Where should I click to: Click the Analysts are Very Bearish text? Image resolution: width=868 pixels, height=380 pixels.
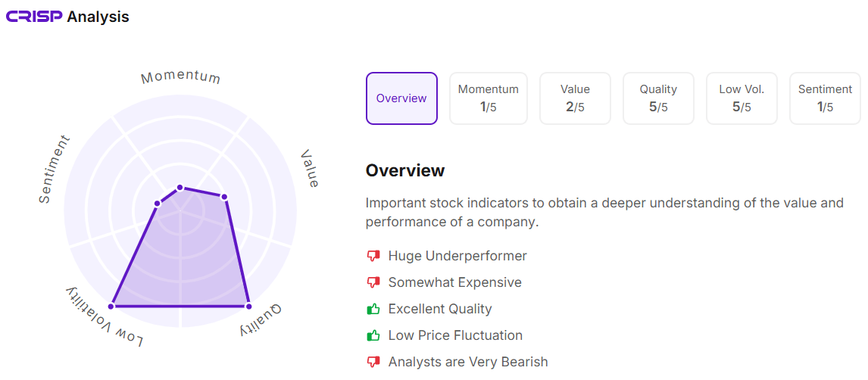[468, 362]
